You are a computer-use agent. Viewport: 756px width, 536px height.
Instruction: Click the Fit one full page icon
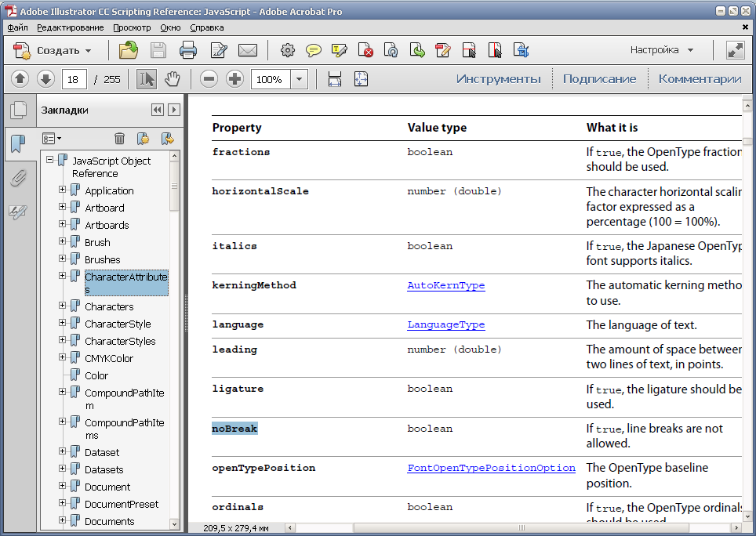pyautogui.click(x=361, y=79)
